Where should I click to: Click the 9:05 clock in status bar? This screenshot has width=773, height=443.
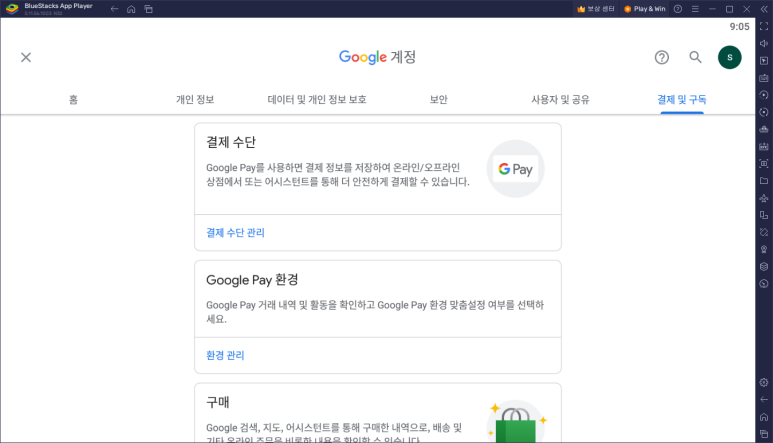[x=739, y=27]
